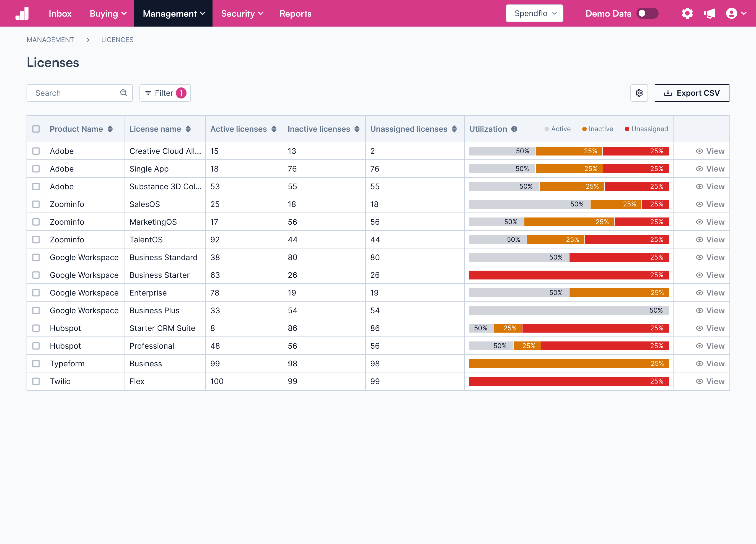Open the Spendflo organization selector
Image resolution: width=756 pixels, height=544 pixels.
(x=534, y=13)
